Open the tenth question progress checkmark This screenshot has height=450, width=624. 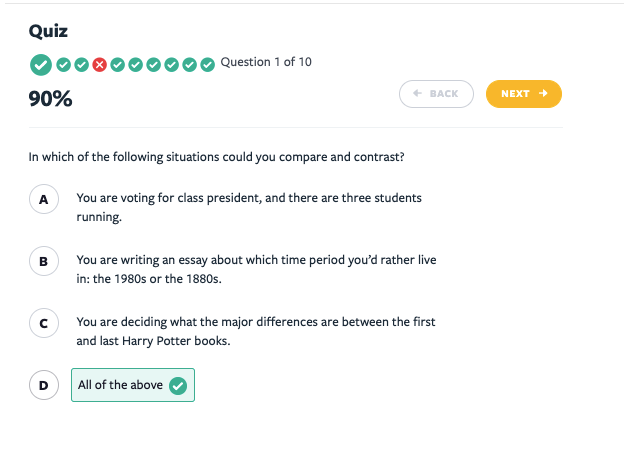[x=208, y=65]
